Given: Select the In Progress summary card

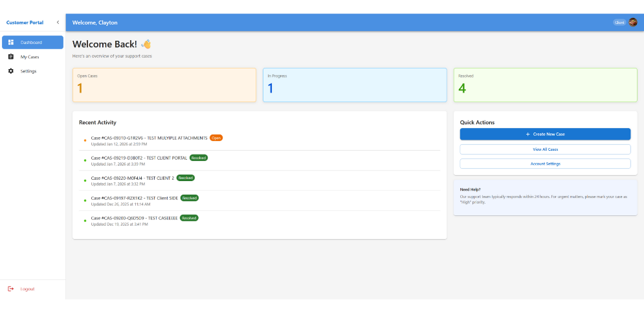Looking at the screenshot, I should [355, 85].
